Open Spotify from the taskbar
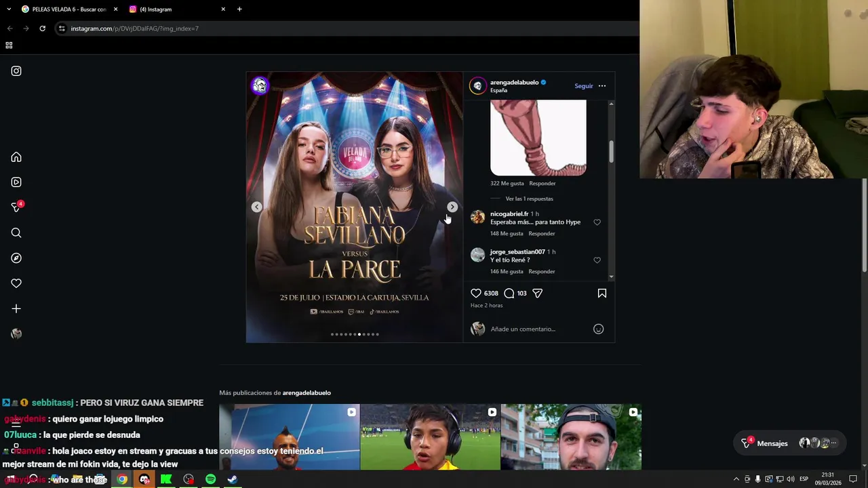The width and height of the screenshot is (868, 488). click(210, 479)
